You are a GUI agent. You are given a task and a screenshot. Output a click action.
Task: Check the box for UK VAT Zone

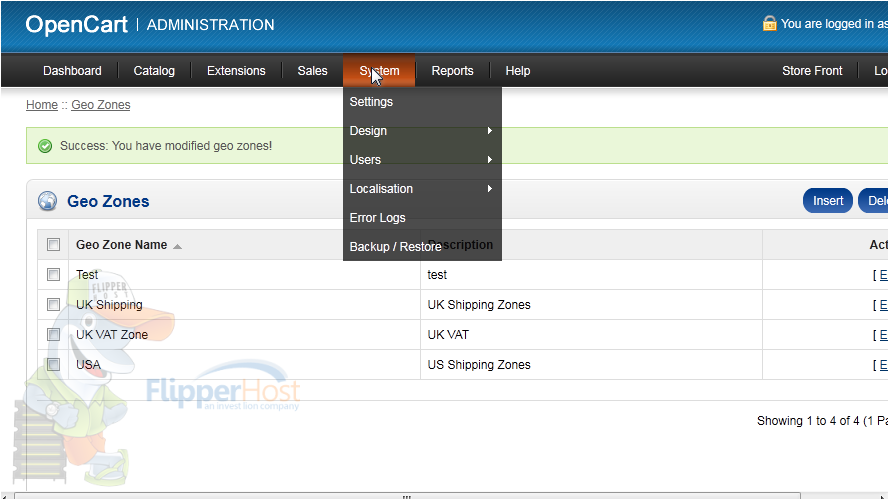53,335
